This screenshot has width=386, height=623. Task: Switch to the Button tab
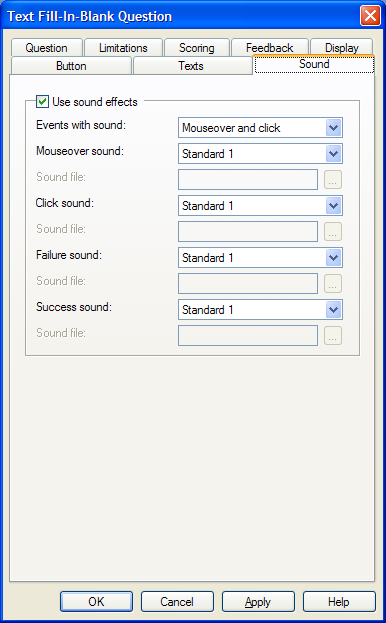point(71,66)
